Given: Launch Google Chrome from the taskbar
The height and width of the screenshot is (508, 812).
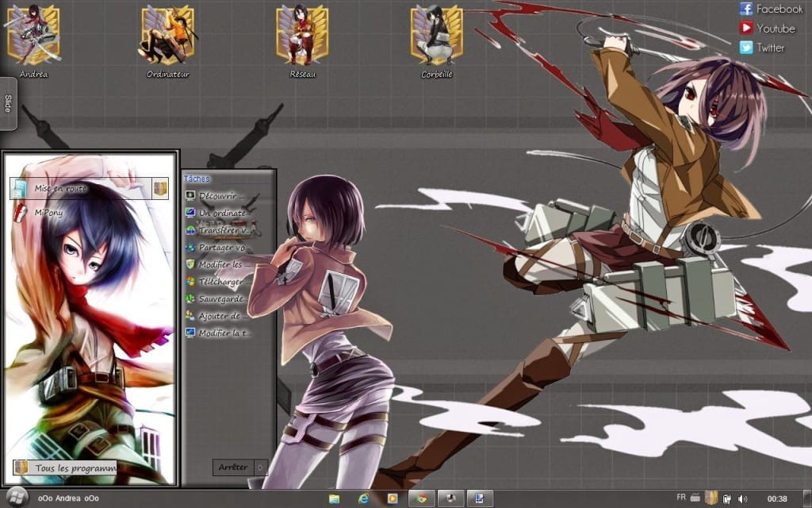Looking at the screenshot, I should click(x=420, y=499).
